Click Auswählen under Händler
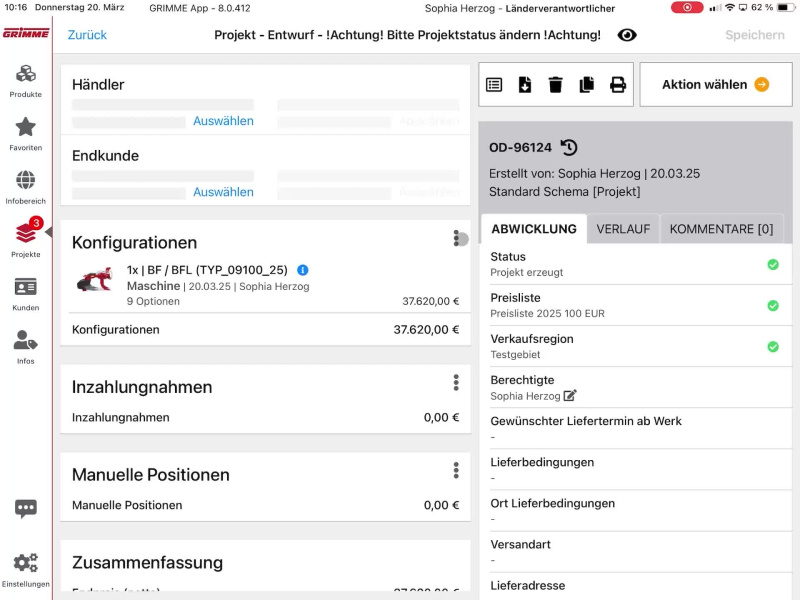The width and height of the screenshot is (800, 600). tap(223, 121)
